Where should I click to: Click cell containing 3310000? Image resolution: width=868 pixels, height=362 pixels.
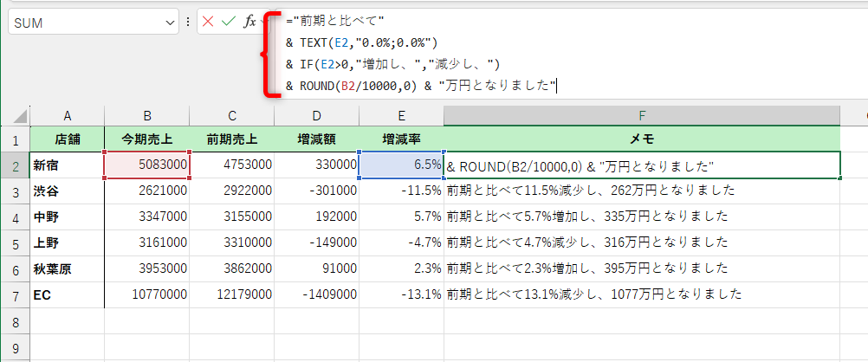point(231,243)
